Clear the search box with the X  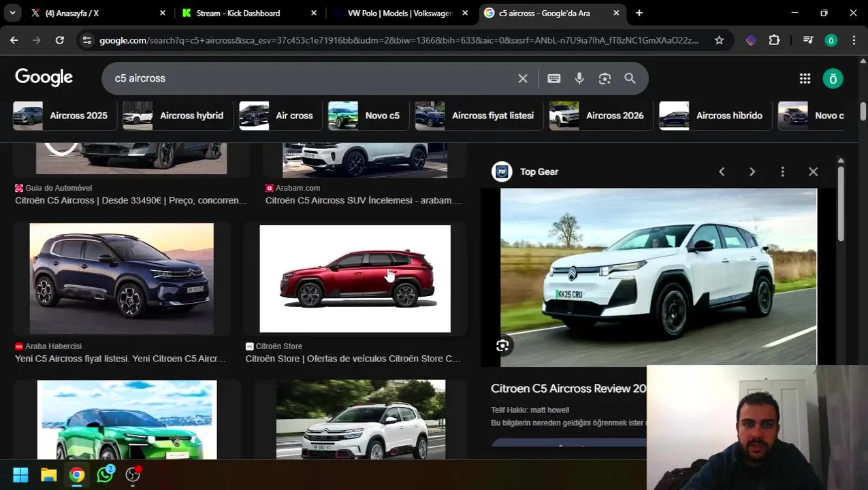coord(523,78)
